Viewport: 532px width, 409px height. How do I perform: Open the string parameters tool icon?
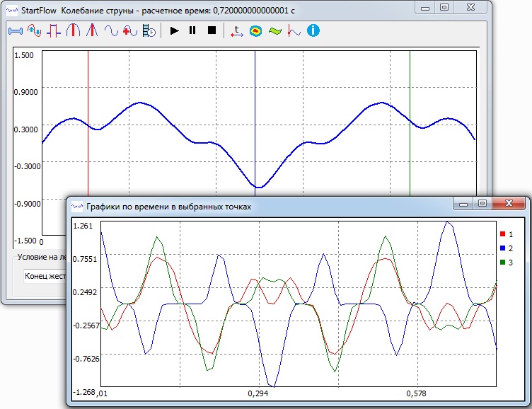pyautogui.click(x=16, y=31)
